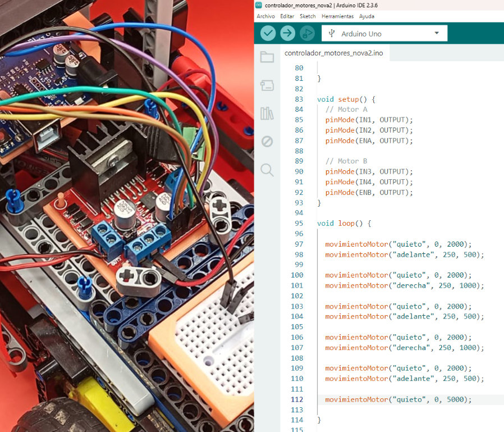
Task: Open the Ayuda menu
Action: (366, 16)
